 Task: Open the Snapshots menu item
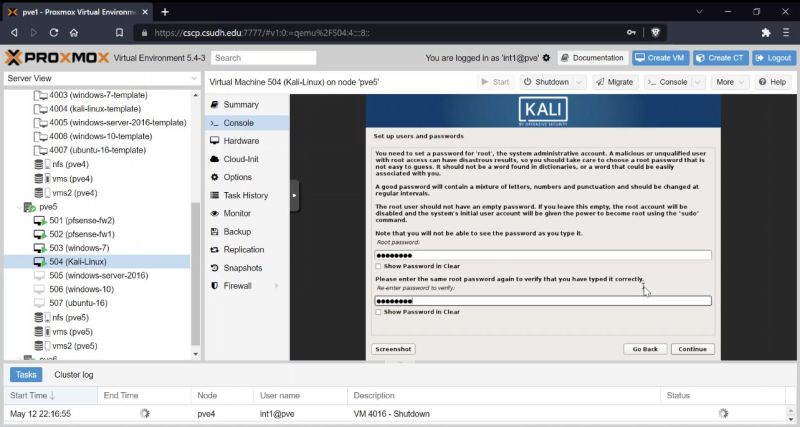[247, 268]
